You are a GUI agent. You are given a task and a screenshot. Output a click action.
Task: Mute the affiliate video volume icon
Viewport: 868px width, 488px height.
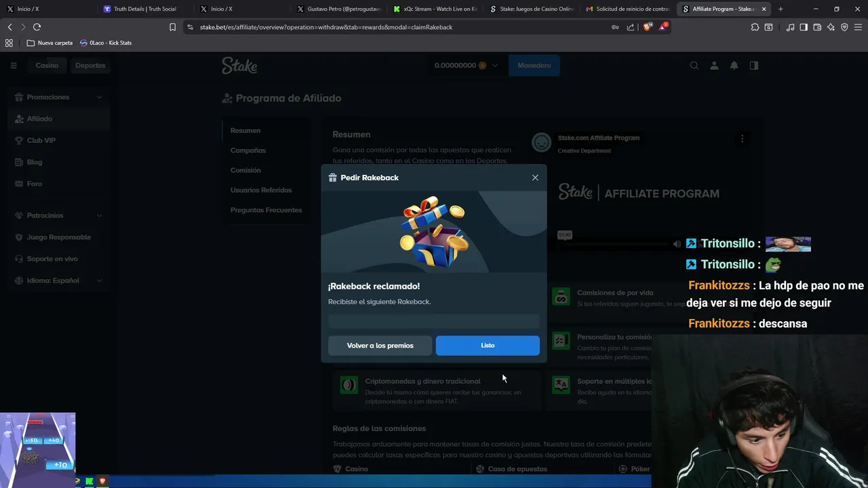click(677, 244)
